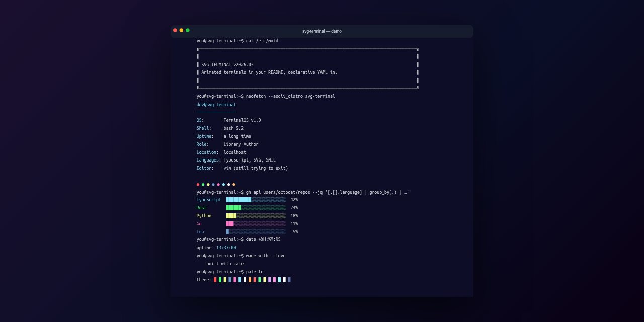Image resolution: width=644 pixels, height=322 pixels.
Task: Click the 'dev@svg-terminal' heading
Action: (216, 105)
